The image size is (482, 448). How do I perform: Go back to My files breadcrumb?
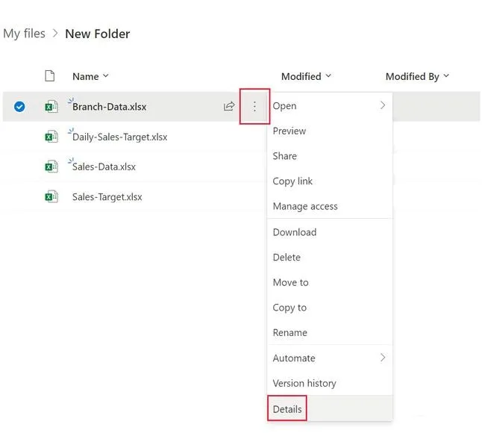click(25, 34)
